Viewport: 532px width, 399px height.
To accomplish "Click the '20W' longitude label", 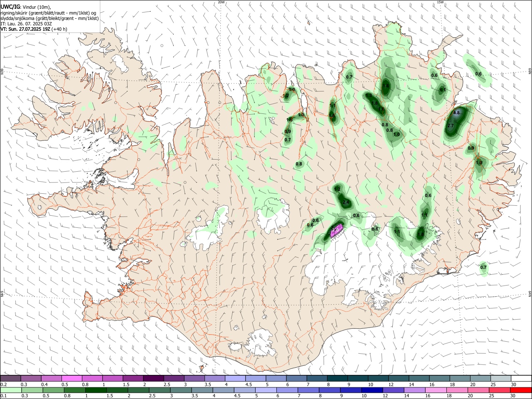I will point(222,2).
